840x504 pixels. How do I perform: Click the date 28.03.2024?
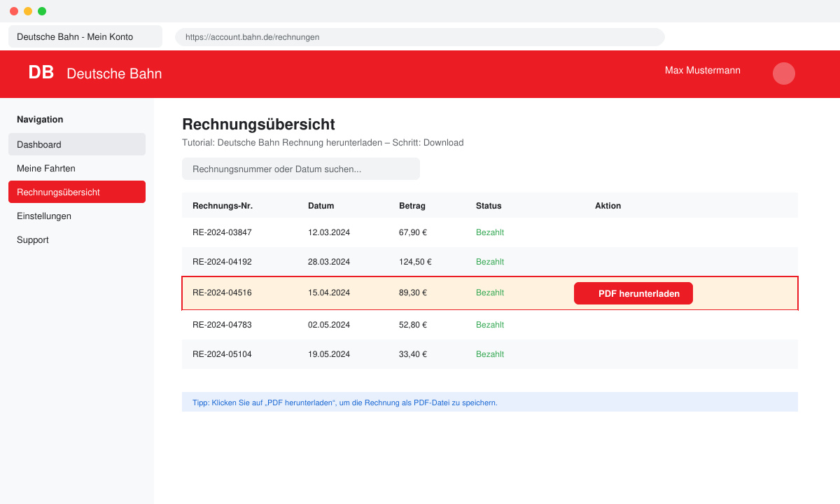329,262
